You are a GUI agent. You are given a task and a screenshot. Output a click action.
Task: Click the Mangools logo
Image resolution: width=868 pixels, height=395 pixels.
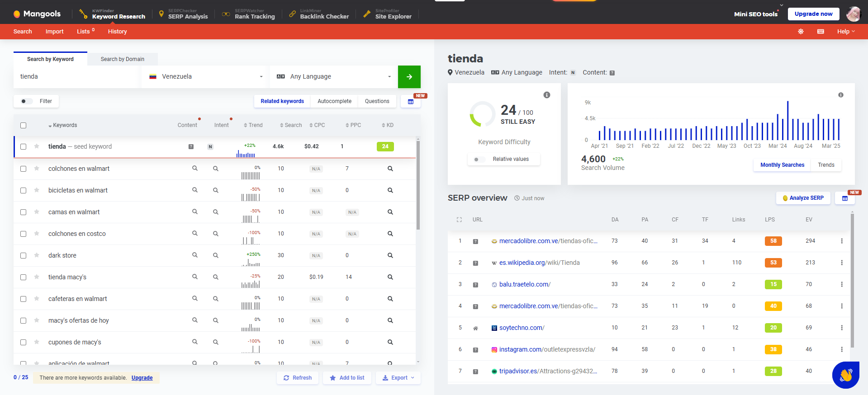[x=37, y=14]
